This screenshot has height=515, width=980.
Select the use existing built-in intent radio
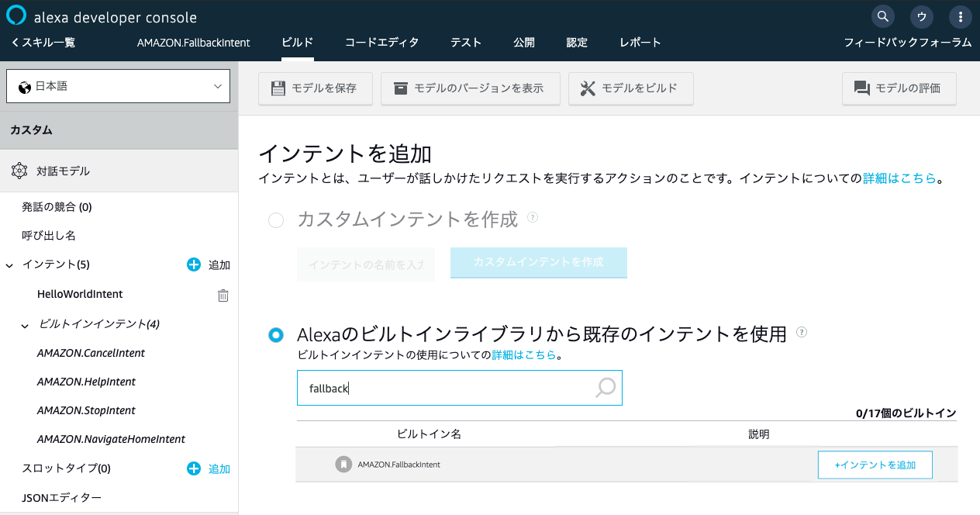pyautogui.click(x=276, y=335)
